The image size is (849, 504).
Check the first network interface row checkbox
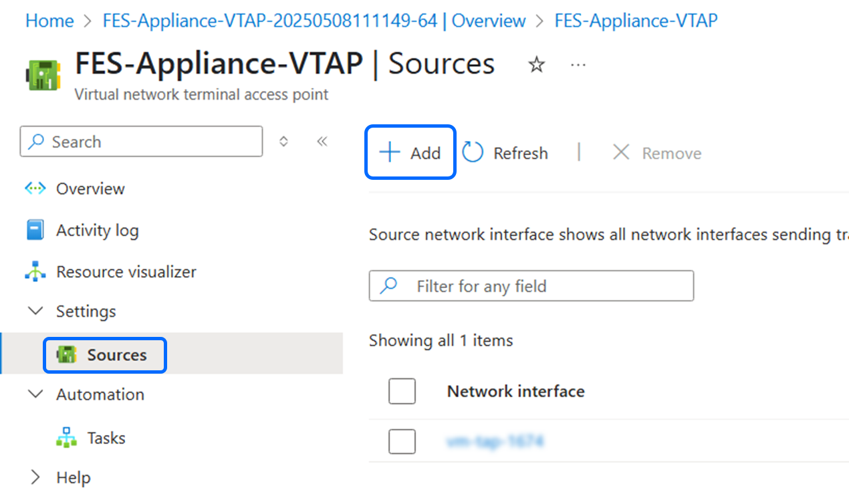tap(402, 441)
